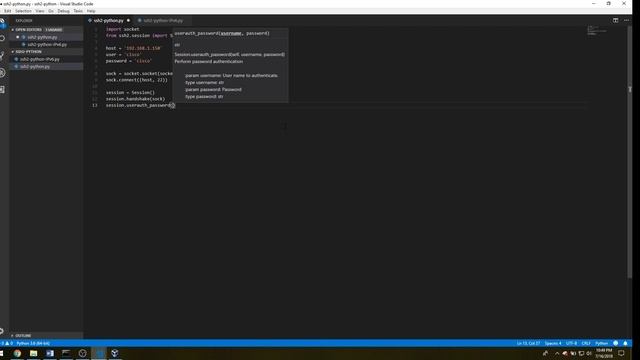
Task: Click 'Perform password authentication' in the hint popup
Action: (209, 62)
